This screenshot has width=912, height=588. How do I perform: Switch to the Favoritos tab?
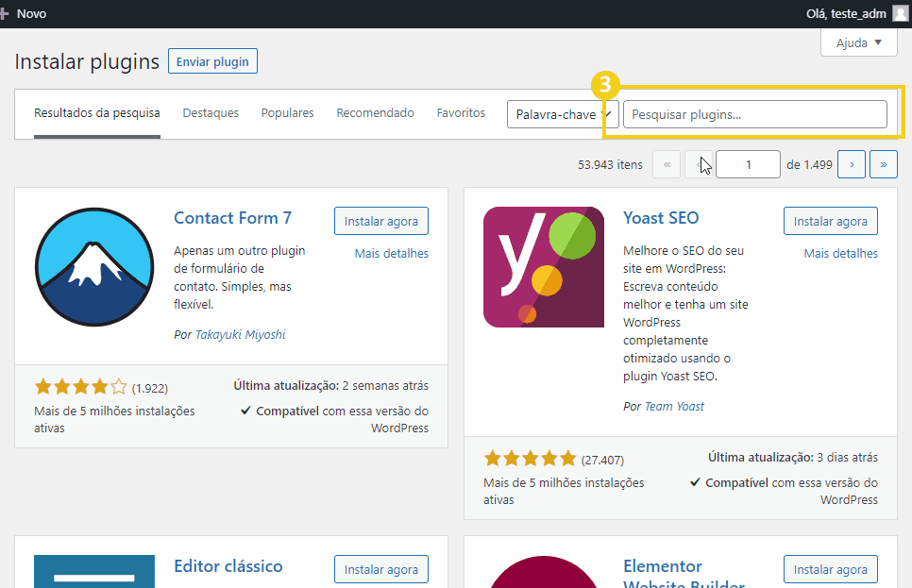[x=461, y=113]
